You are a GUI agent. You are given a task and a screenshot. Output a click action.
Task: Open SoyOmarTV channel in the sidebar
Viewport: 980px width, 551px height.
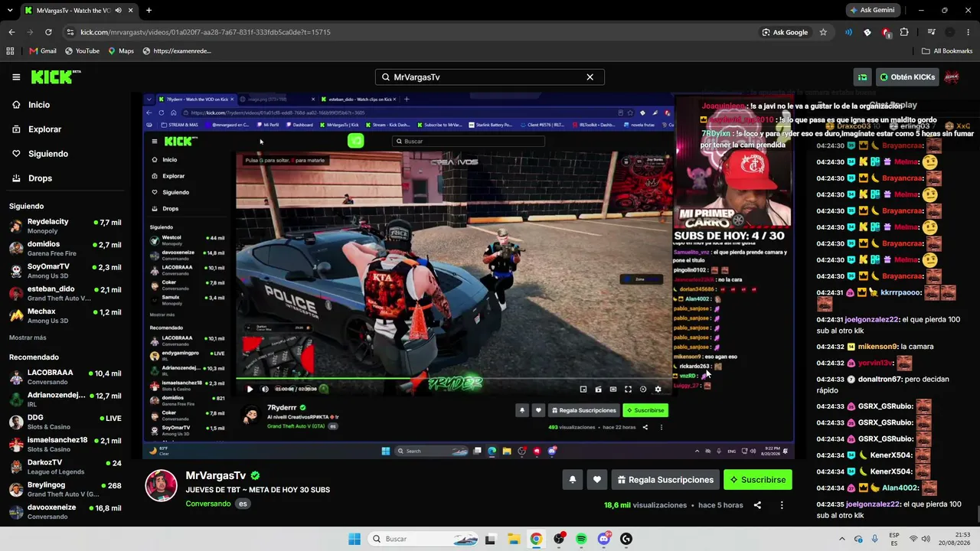[66, 271]
